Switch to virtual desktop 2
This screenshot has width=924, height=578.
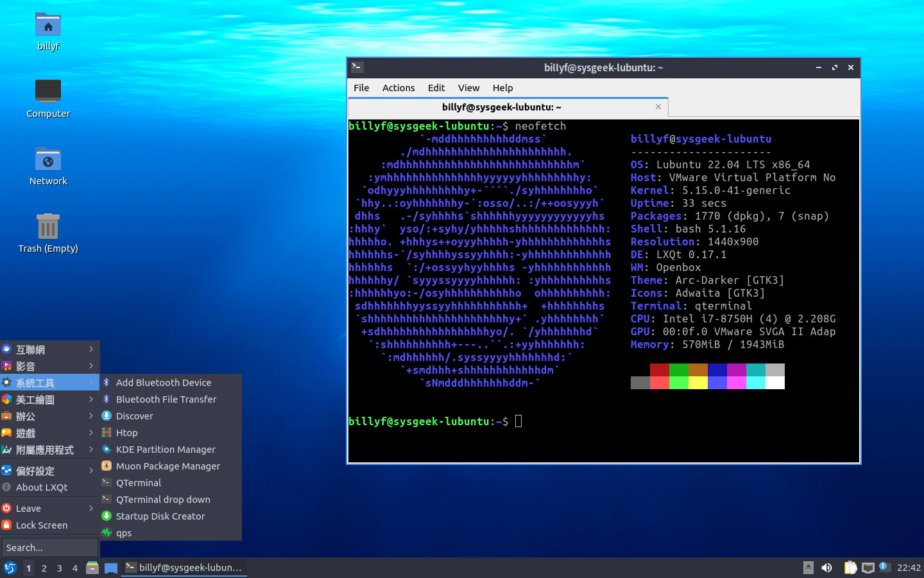(x=44, y=568)
